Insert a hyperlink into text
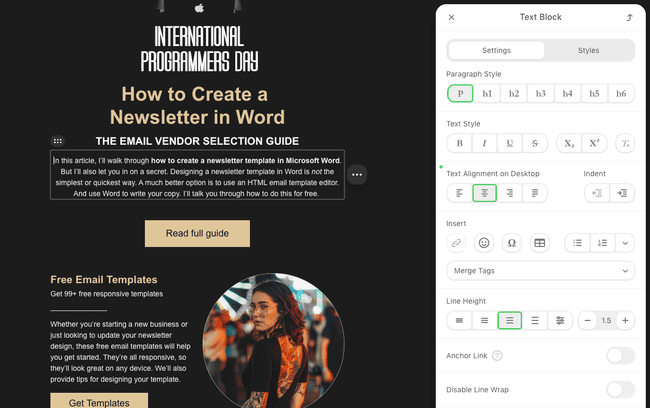The width and height of the screenshot is (650, 408). (x=457, y=242)
